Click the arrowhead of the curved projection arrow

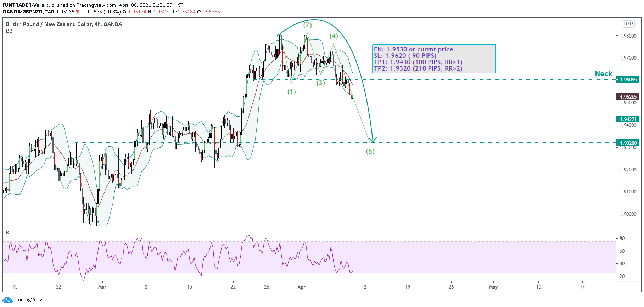tap(372, 140)
